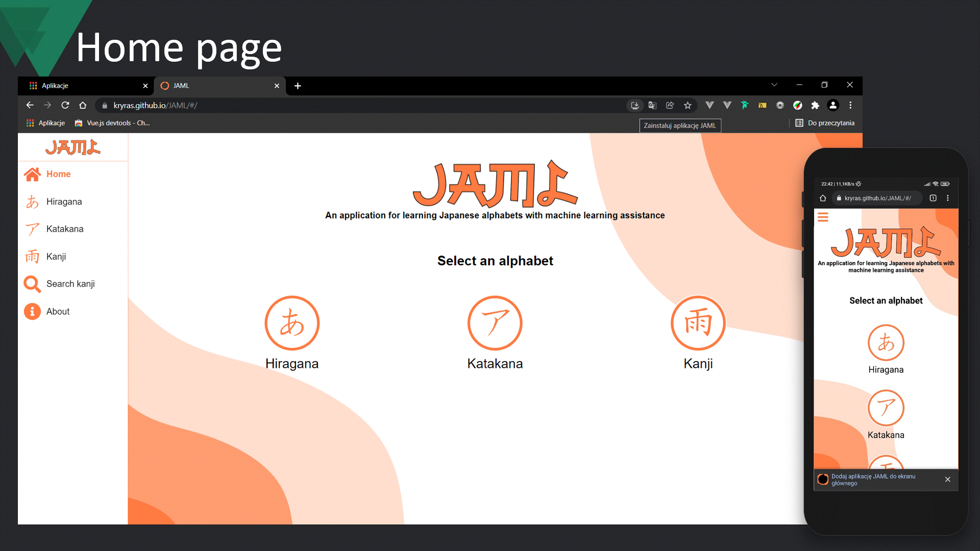Open the phone browser three-dot menu
The image size is (980, 551).
(x=948, y=198)
